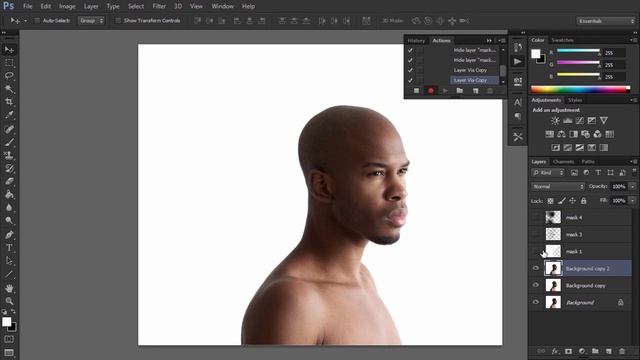Enable Auto-Select checkbox
Screen dimensions: 640x360
click(37, 20)
